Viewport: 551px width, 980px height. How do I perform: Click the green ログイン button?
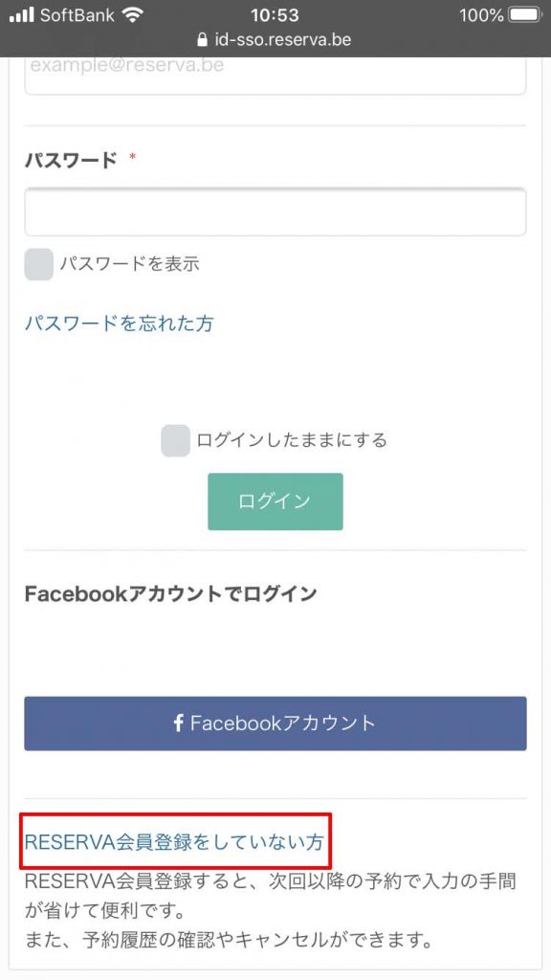pyautogui.click(x=275, y=501)
